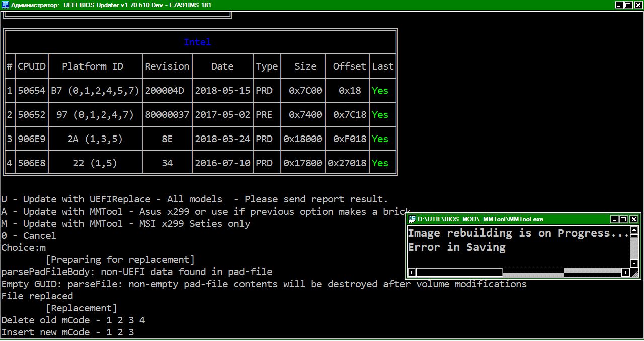Click date 2017-05-02
The width and height of the screenshot is (644, 341).
pos(222,115)
